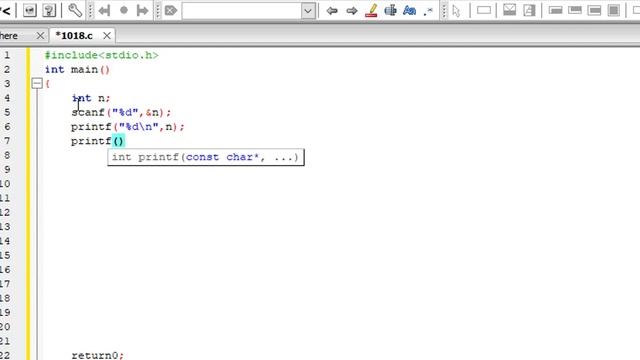Image resolution: width=640 pixels, height=360 pixels.
Task: Click the clear-search tag icon with X
Action: [x=171, y=10]
